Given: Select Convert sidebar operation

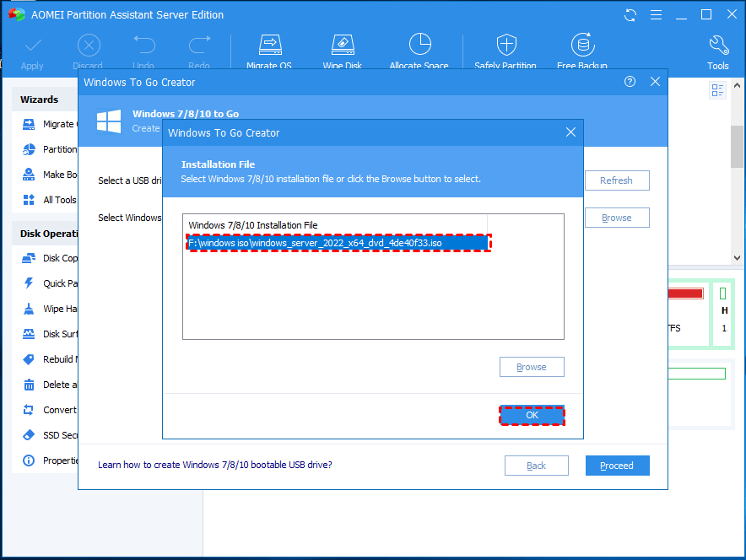Looking at the screenshot, I should click(x=50, y=410).
